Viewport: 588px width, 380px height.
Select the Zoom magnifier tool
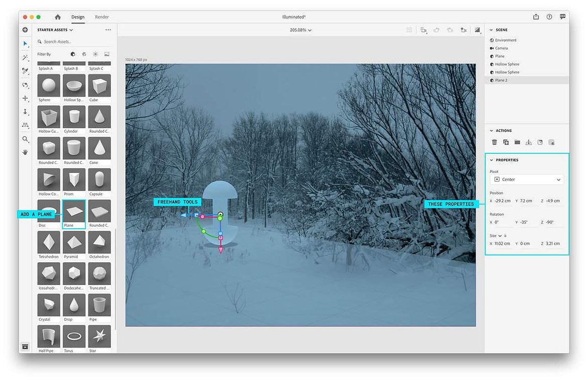pos(25,139)
